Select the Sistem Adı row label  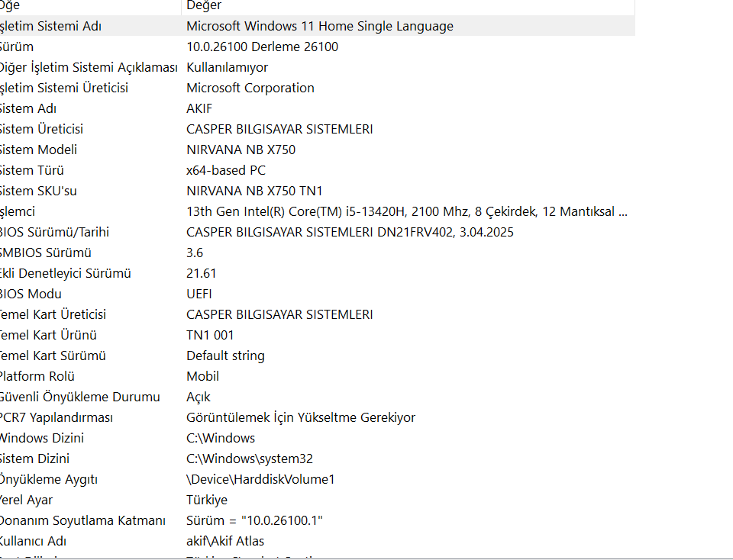(28, 108)
